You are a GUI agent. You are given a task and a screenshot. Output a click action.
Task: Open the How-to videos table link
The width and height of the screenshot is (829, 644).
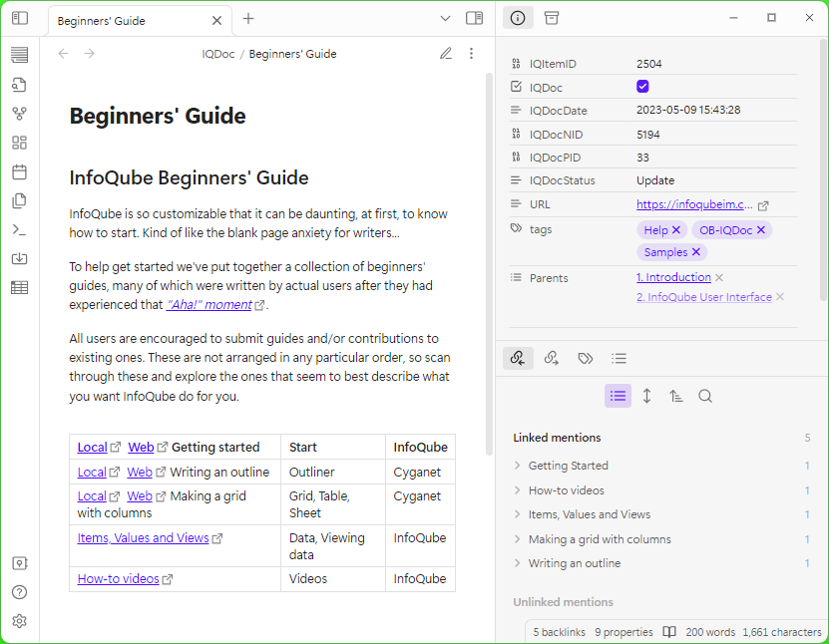tap(119, 579)
